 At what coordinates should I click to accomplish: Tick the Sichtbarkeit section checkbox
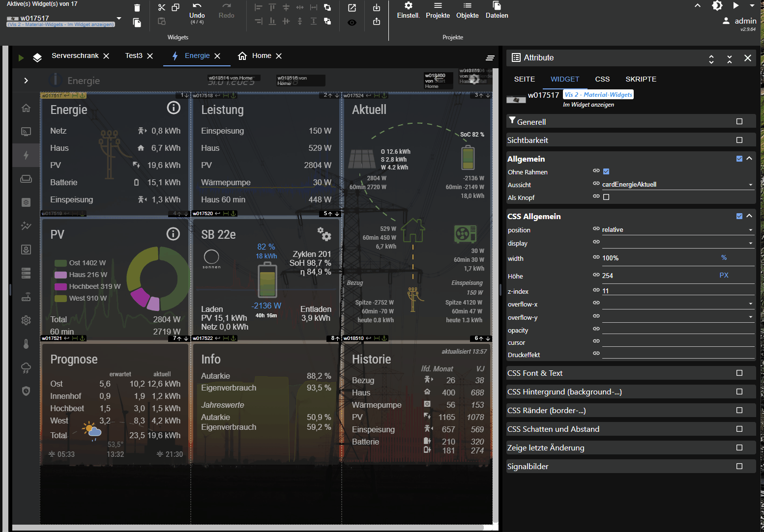coord(739,140)
